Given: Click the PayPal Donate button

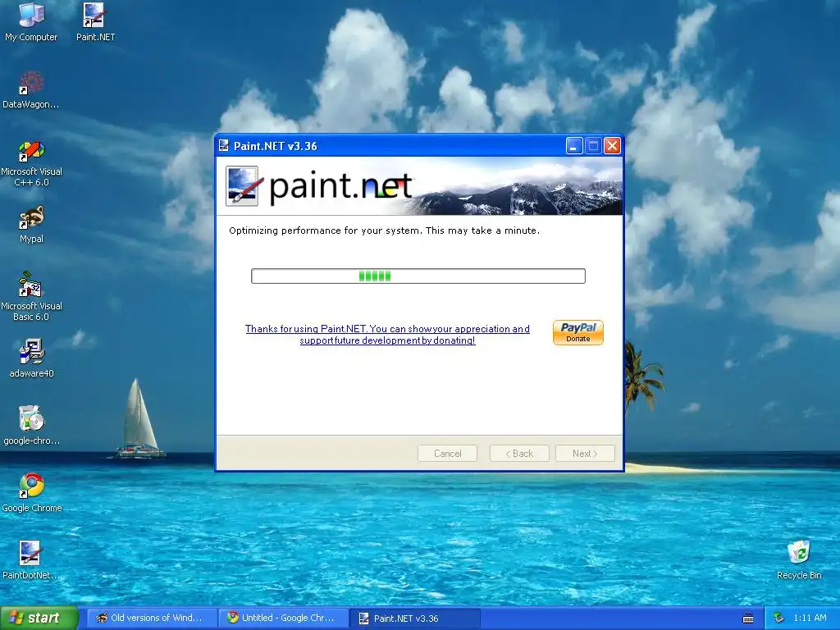Looking at the screenshot, I should coord(578,333).
